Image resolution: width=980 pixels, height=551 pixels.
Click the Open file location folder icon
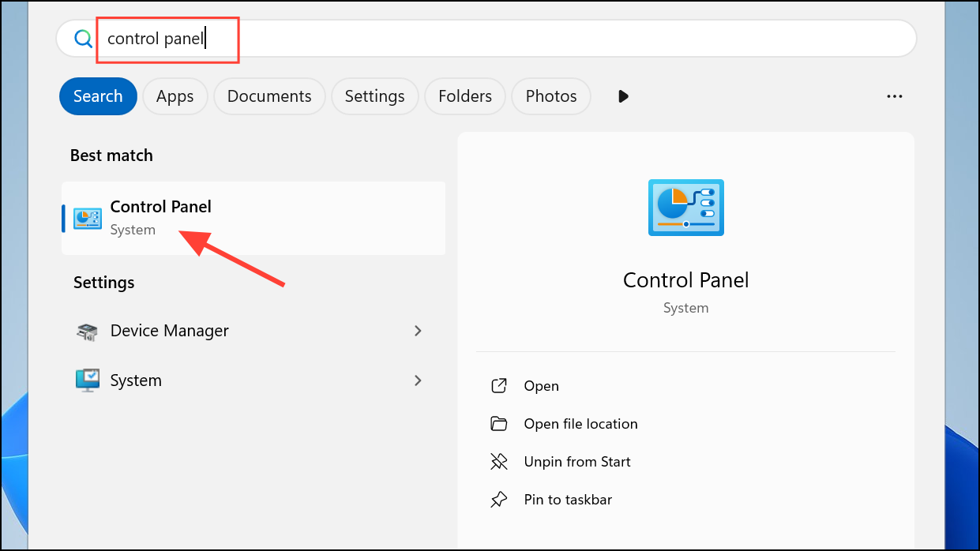coord(498,424)
